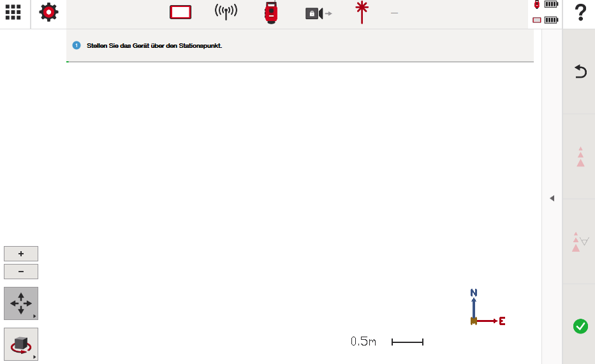Check the controller battery indicator
The image size is (595, 364).
click(546, 20)
